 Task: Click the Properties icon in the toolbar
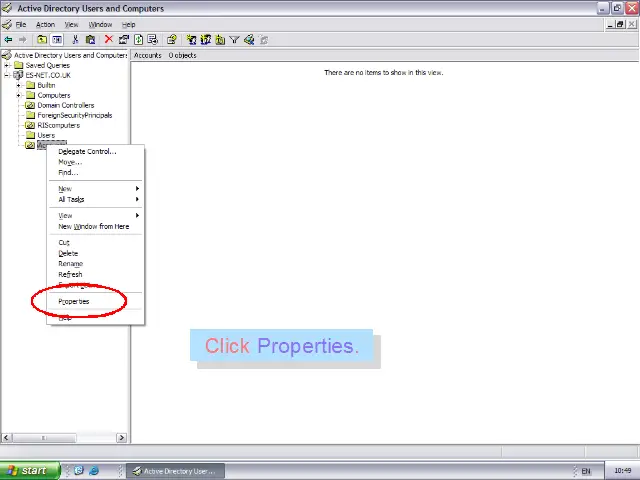tap(123, 40)
